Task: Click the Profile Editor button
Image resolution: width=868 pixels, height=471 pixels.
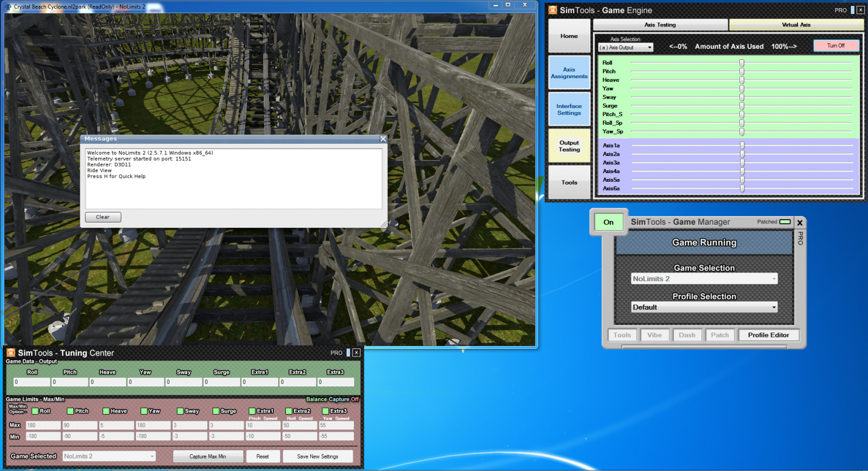Action: (x=768, y=335)
